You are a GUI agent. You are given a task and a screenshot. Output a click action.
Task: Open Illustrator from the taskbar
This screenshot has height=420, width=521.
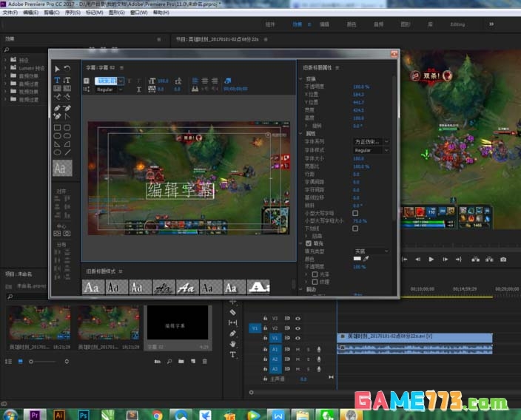click(59, 415)
